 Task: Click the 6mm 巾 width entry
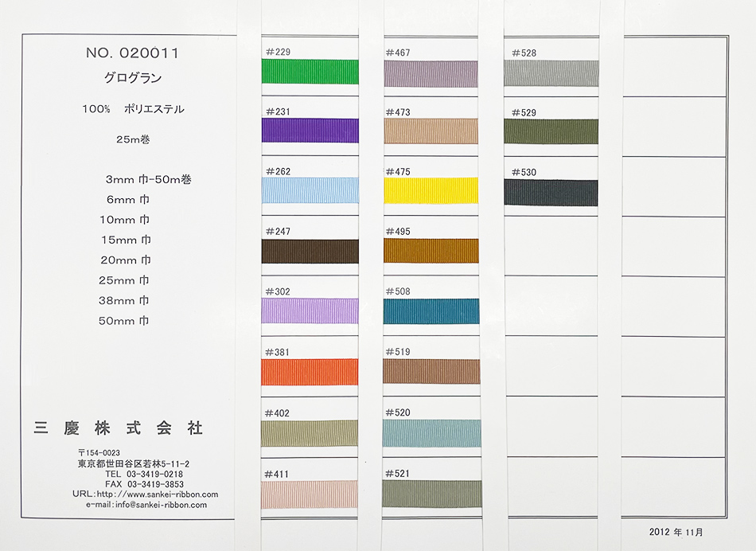(128, 200)
